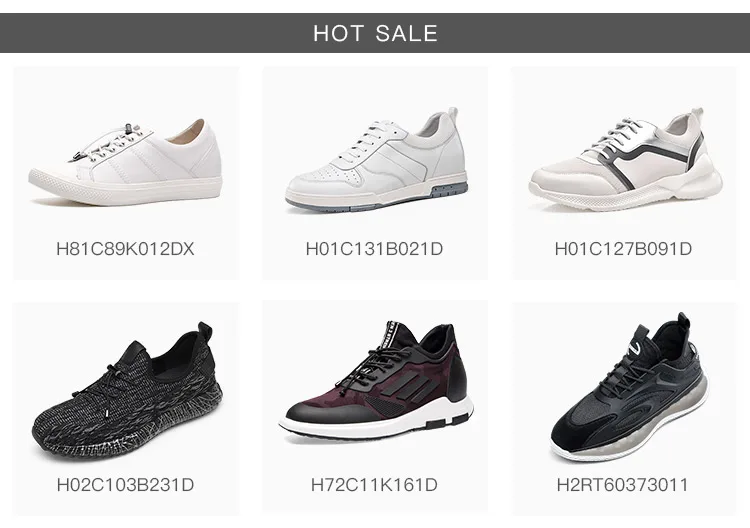Click the top-right product card panel
Image resolution: width=750 pixels, height=528 pixels.
point(625,173)
